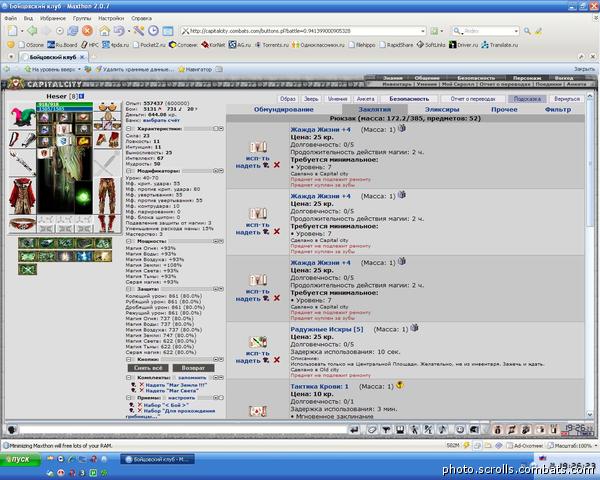The height and width of the screenshot is (480, 600).
Task: Click the выбрать счет bank link
Action: [x=161, y=120]
